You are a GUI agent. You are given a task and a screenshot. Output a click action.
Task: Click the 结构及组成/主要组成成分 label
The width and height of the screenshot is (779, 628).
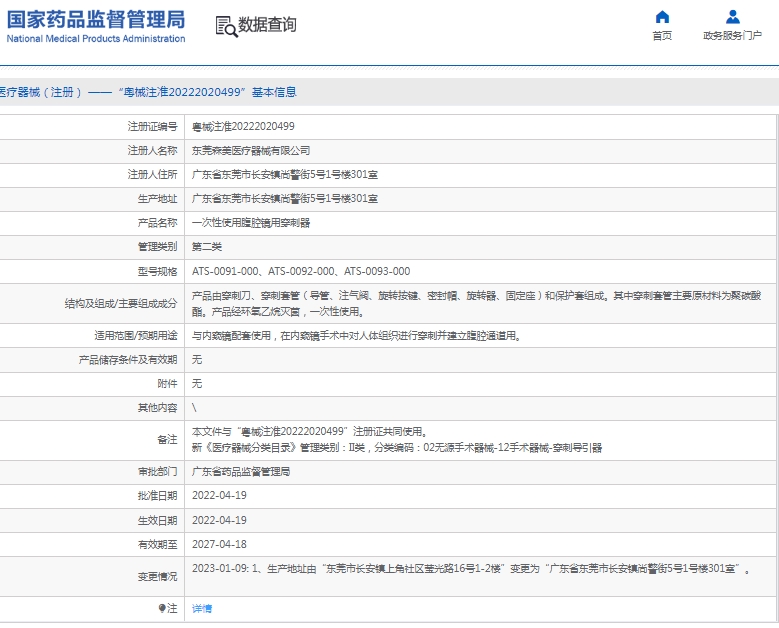(121, 304)
